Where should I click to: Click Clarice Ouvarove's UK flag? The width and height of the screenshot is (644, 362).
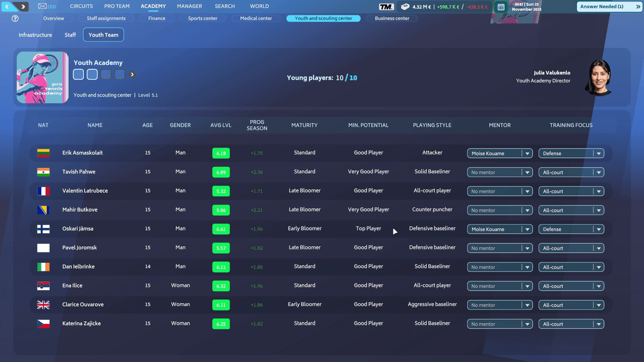coord(43,305)
